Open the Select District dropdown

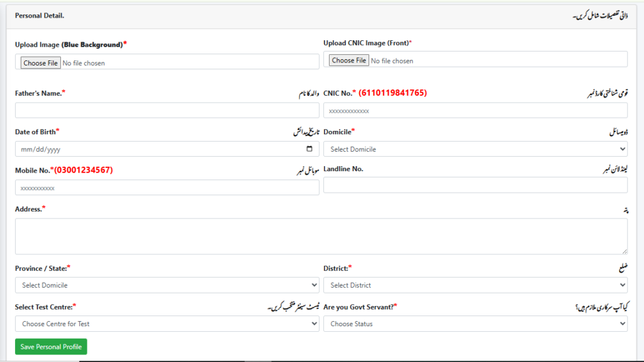coord(475,285)
